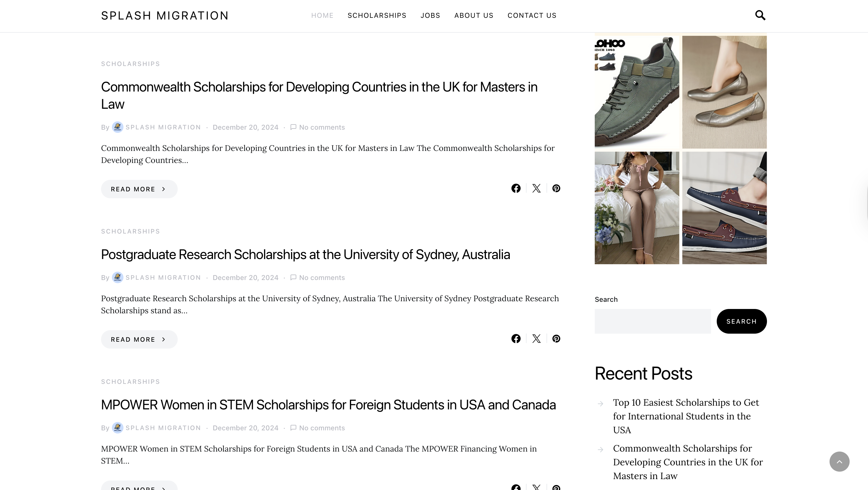Image resolution: width=868 pixels, height=490 pixels.
Task: Share Commonwealth Scholarships post on Facebook
Action: (516, 188)
